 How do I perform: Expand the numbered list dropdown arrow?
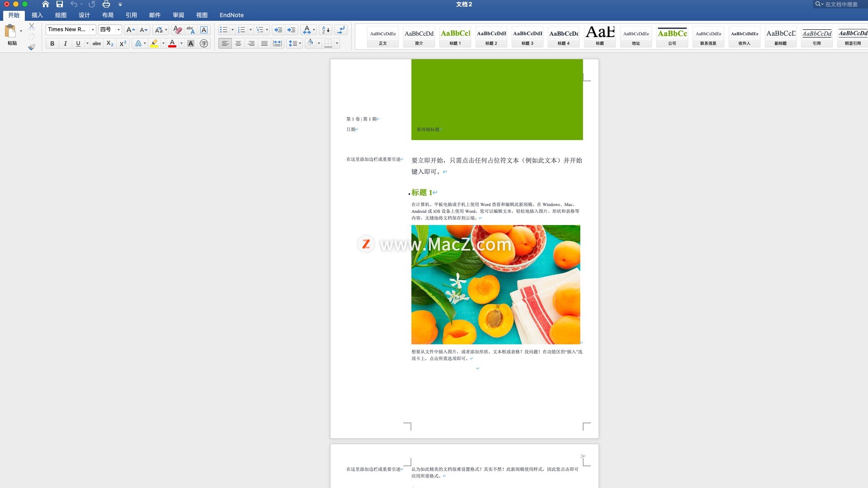[250, 30]
